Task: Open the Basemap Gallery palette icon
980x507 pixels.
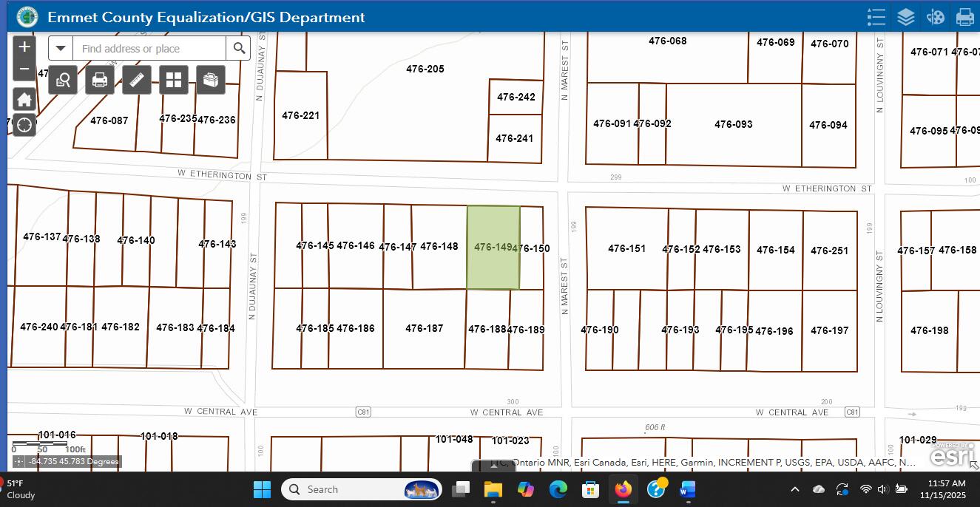Action: 935,16
